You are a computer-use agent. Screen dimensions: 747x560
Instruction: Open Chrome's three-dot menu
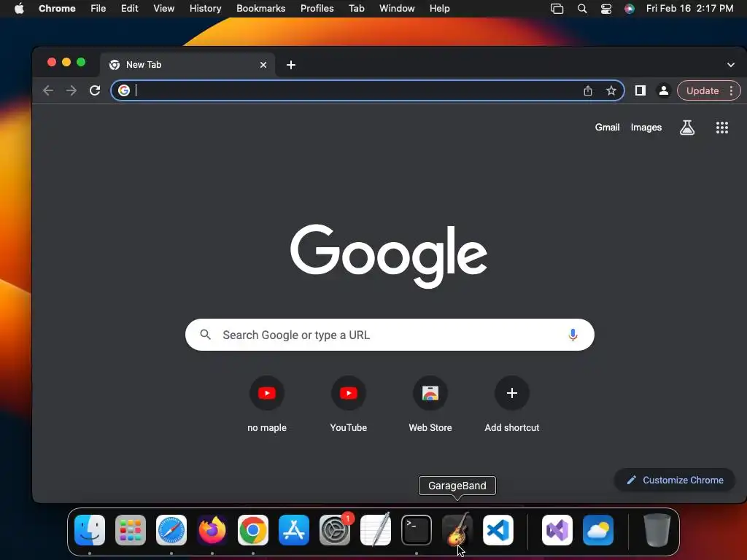tap(731, 90)
